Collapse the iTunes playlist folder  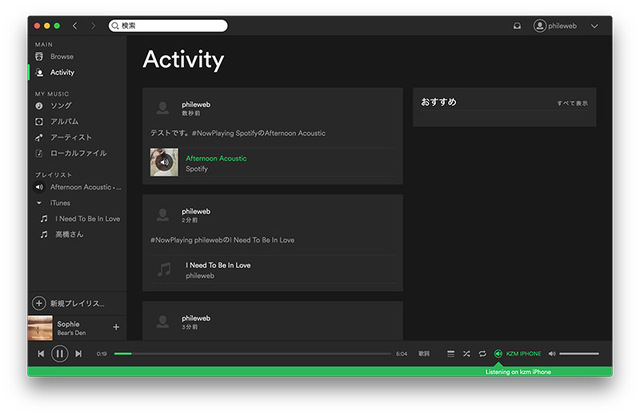[39, 203]
